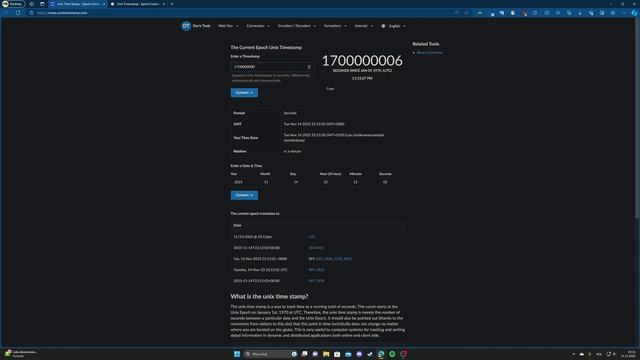Click Convert button under the timestamp field

244,93
